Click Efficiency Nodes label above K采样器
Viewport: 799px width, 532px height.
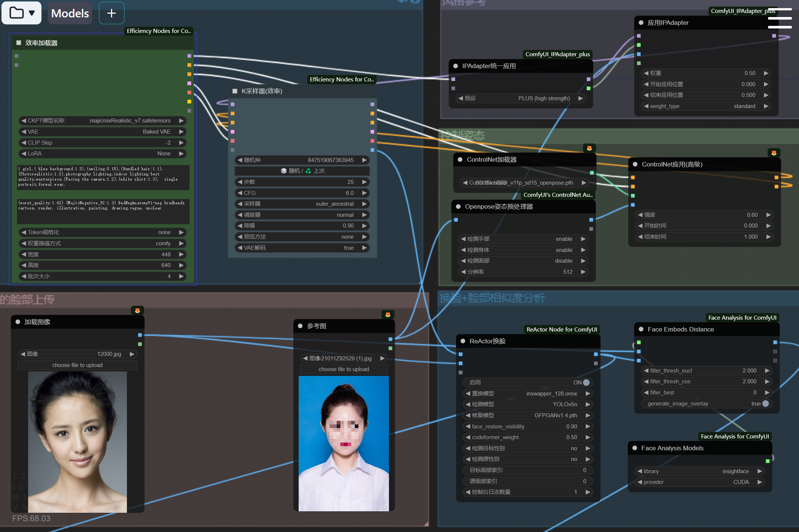click(341, 80)
